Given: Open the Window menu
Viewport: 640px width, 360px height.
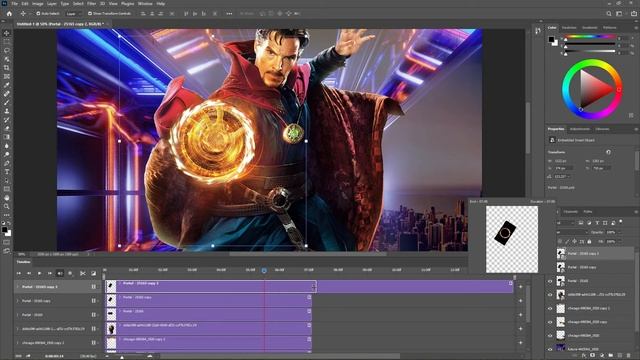Looking at the screenshot, I should click(x=145, y=4).
